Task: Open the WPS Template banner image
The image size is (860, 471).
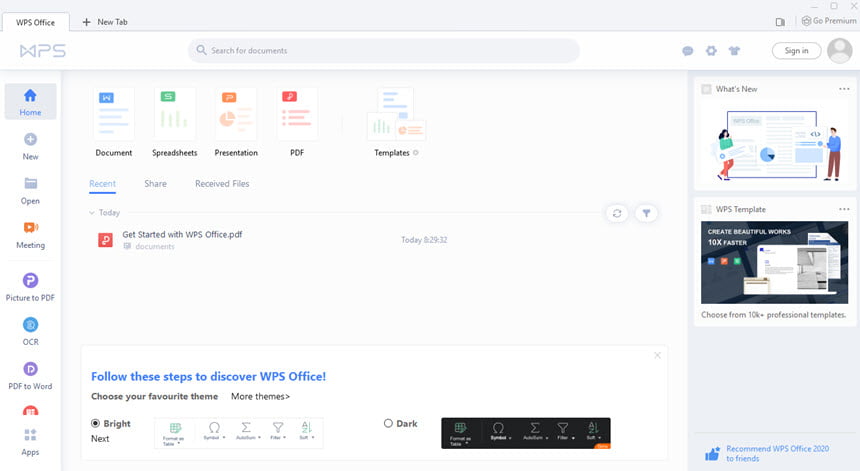Action: coord(774,262)
